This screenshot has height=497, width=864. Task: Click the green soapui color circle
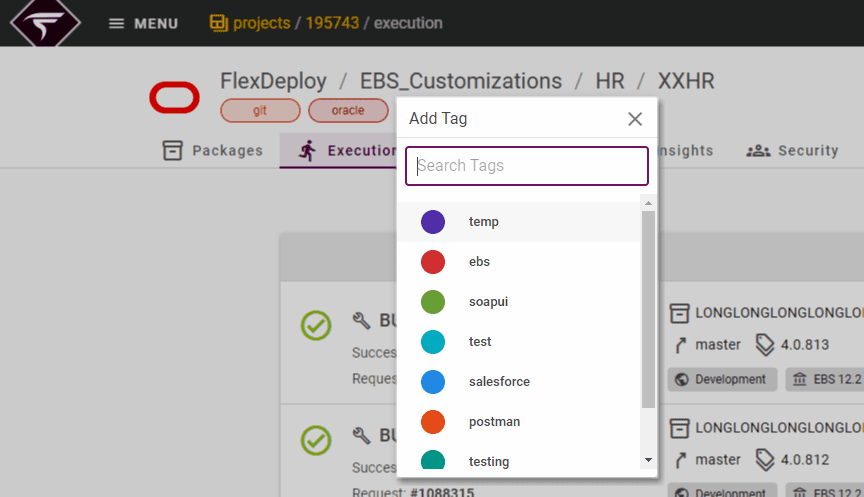click(433, 302)
